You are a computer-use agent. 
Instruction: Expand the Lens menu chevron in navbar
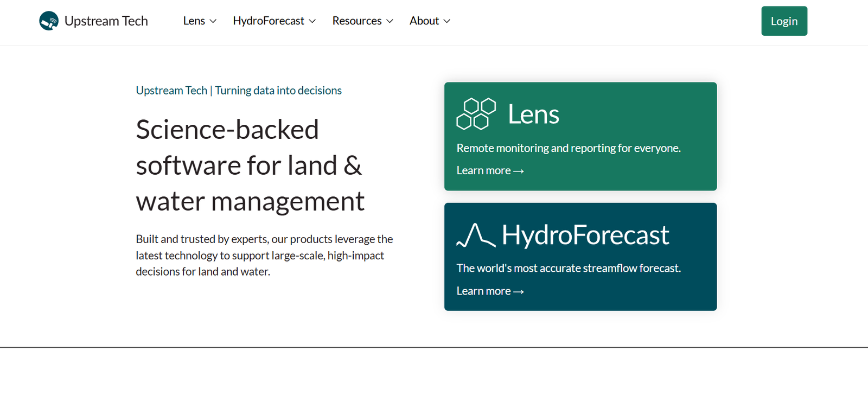(213, 21)
